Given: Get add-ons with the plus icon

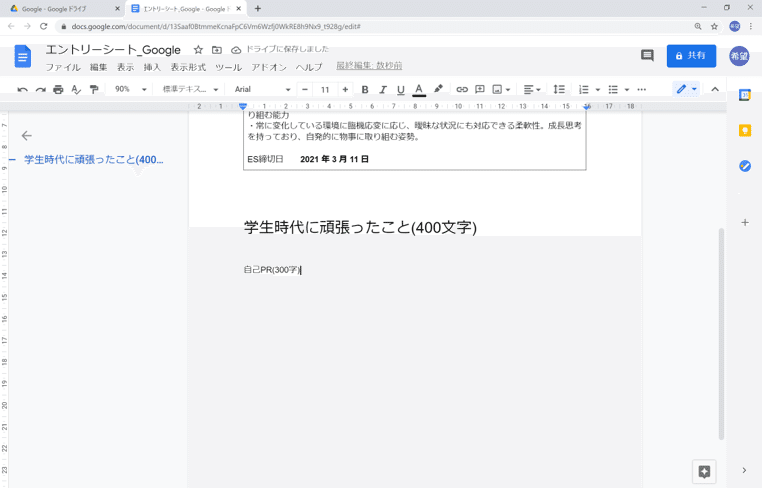Looking at the screenshot, I should click(x=745, y=223).
